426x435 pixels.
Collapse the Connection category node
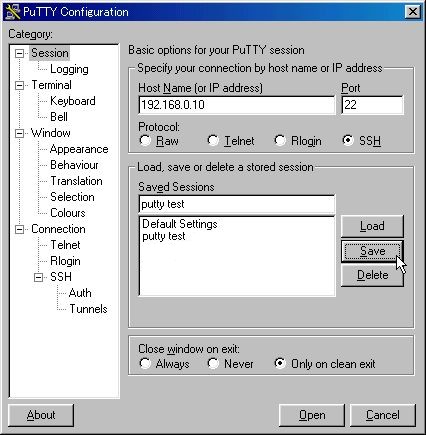[20, 229]
